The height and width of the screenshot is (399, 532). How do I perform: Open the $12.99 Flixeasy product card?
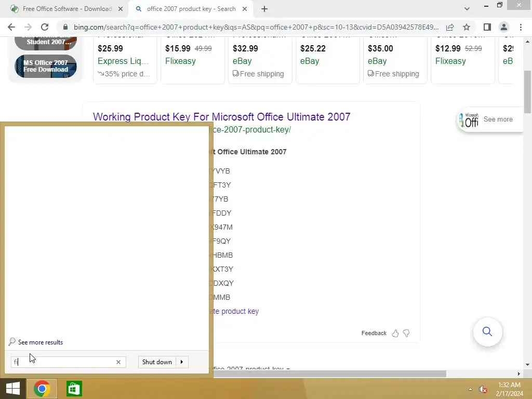pyautogui.click(x=463, y=60)
